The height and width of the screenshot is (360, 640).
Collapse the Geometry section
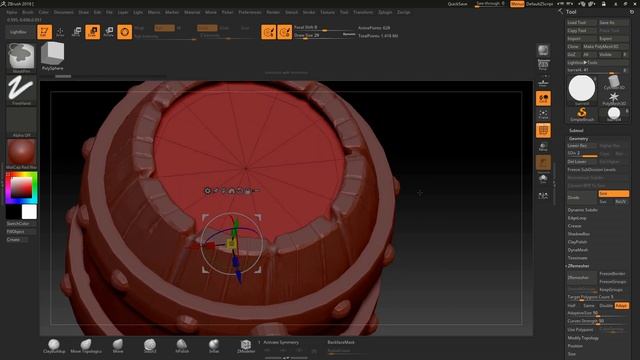coord(578,139)
